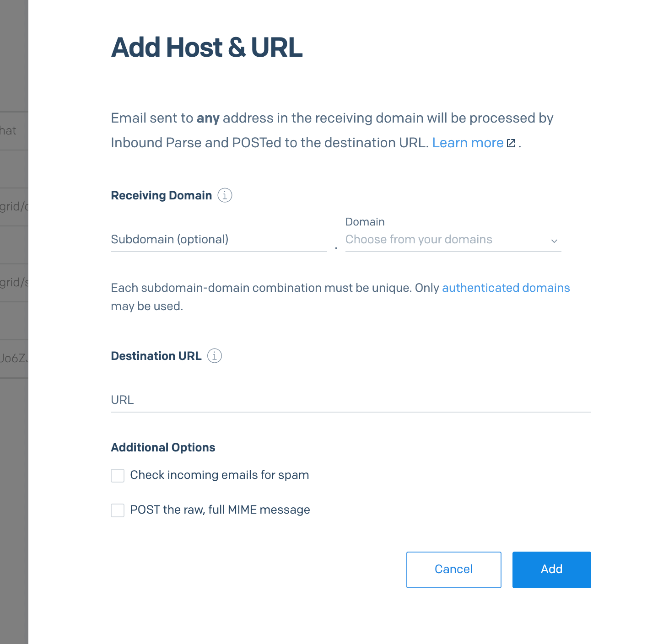Open the Learn more link
This screenshot has width=647, height=644.
468,143
